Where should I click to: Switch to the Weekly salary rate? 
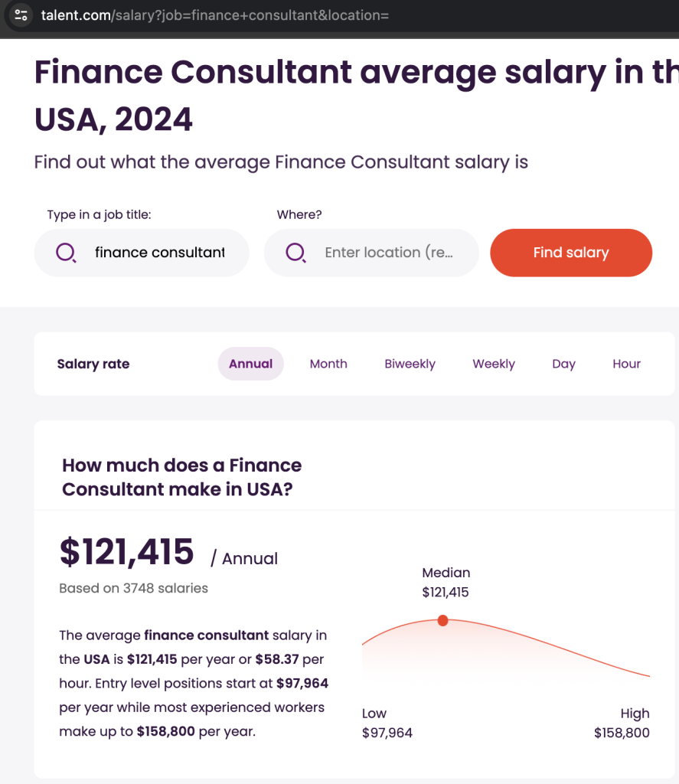click(x=494, y=364)
